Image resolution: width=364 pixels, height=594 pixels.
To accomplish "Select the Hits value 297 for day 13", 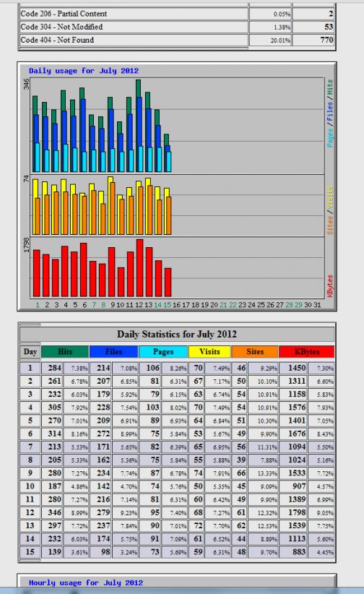I will [x=55, y=525].
